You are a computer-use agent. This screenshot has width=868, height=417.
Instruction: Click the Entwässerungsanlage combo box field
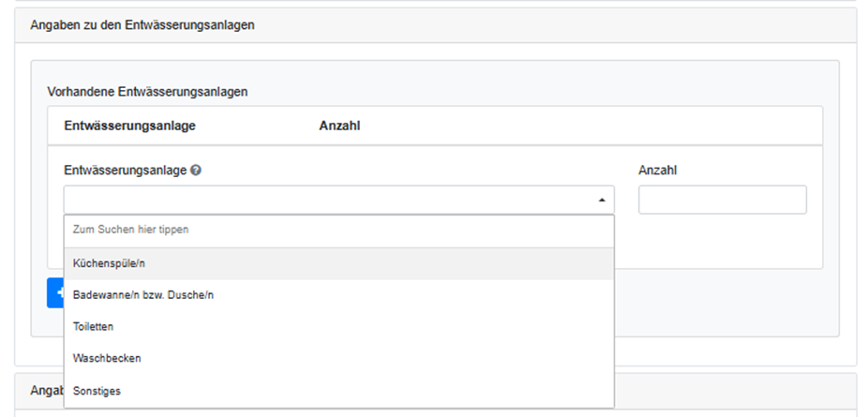coord(328,200)
